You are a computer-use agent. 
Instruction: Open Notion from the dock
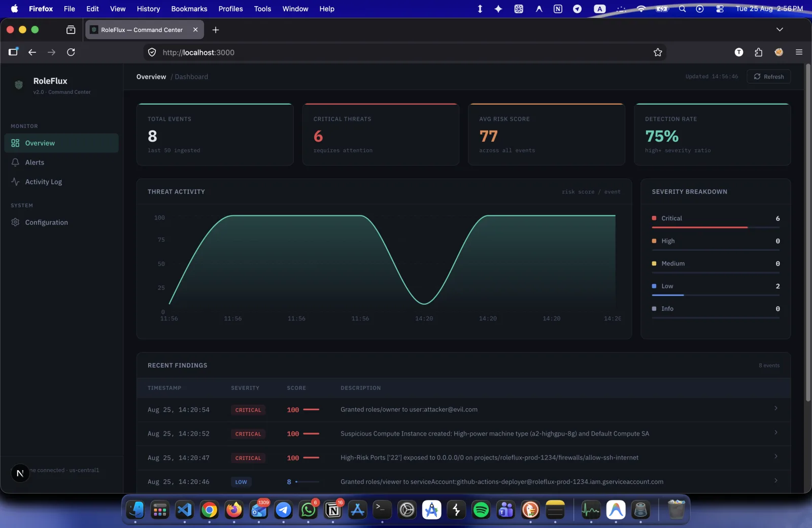coord(333,510)
